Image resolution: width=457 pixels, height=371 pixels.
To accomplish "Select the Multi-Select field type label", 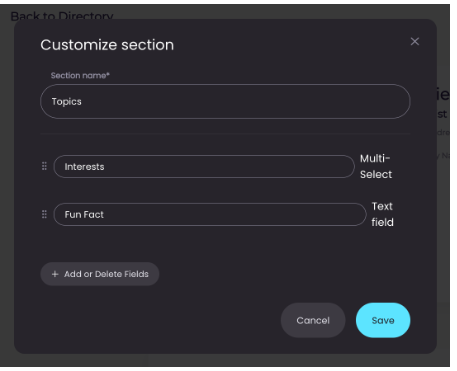I will tap(376, 166).
